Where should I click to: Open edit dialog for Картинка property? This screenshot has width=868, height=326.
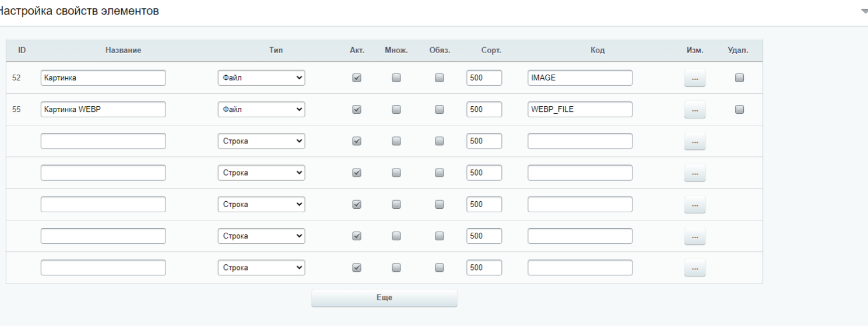click(694, 78)
